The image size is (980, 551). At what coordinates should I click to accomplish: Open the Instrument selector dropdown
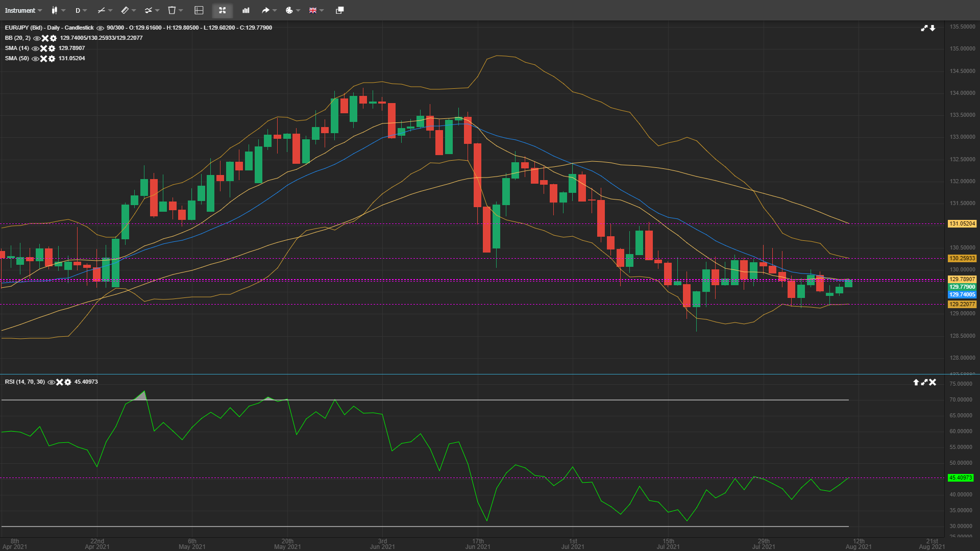click(x=23, y=10)
